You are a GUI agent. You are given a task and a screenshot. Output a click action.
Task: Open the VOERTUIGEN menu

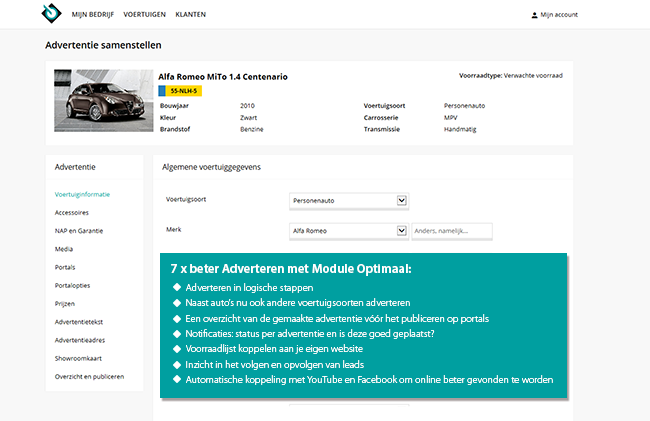click(144, 15)
